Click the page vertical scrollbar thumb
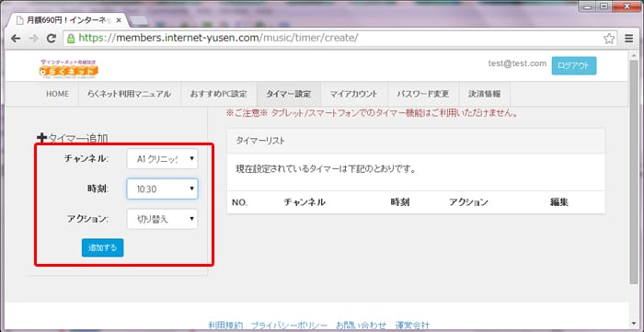The width and height of the screenshot is (644, 332). 634,172
